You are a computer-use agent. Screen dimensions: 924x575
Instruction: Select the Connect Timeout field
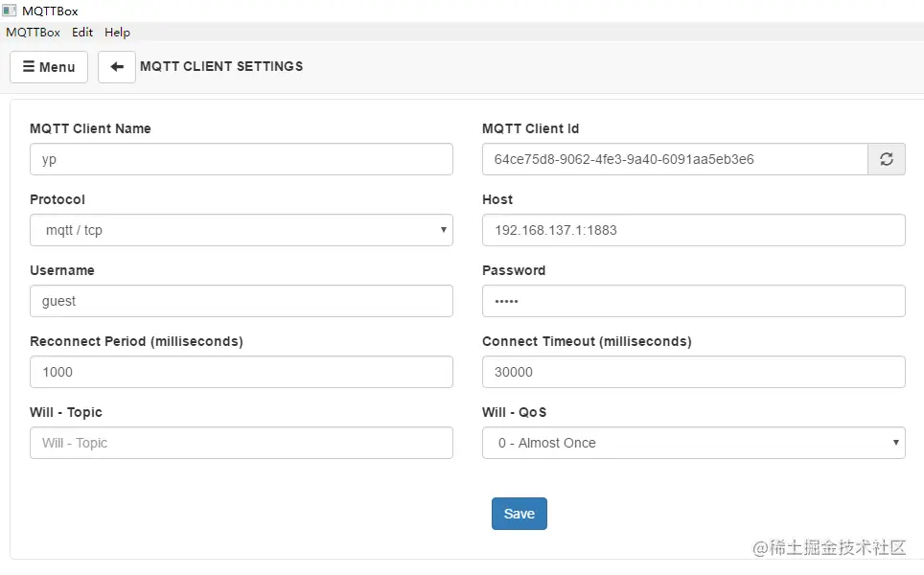coord(693,372)
